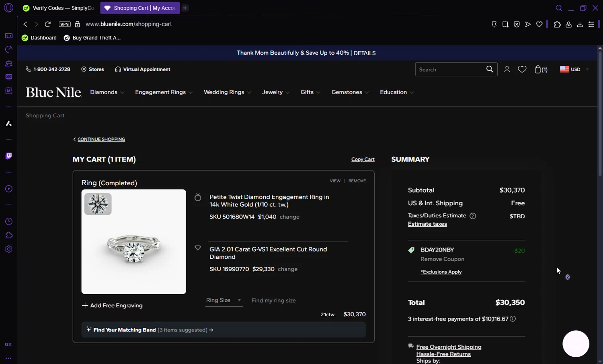
Task: Toggle the VPN badge in address bar
Action: [64, 24]
